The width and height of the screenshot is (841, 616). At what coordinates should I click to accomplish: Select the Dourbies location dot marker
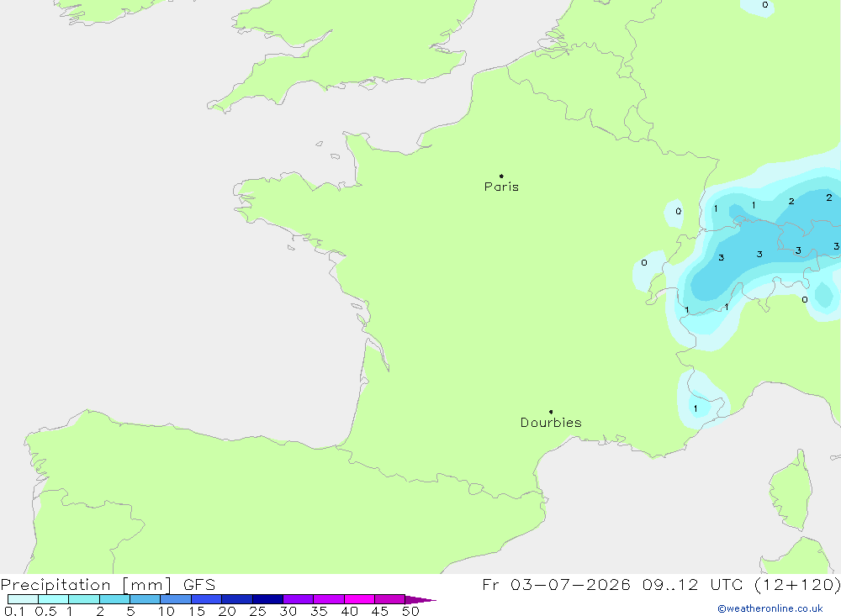point(551,412)
